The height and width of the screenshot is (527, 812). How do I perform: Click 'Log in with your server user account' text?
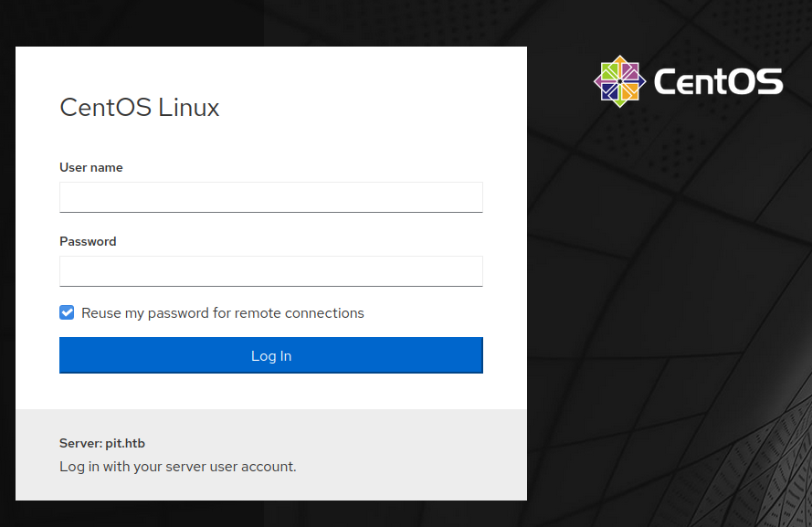[x=177, y=467]
